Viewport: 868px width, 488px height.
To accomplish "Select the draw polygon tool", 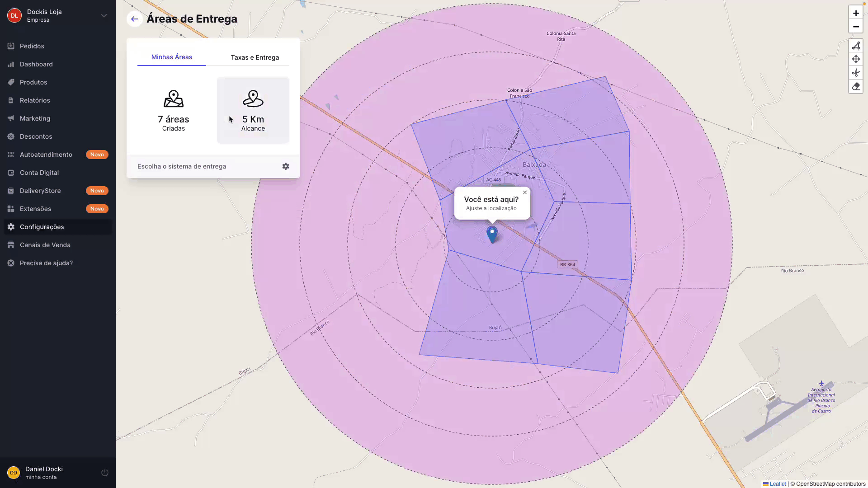I will [856, 46].
